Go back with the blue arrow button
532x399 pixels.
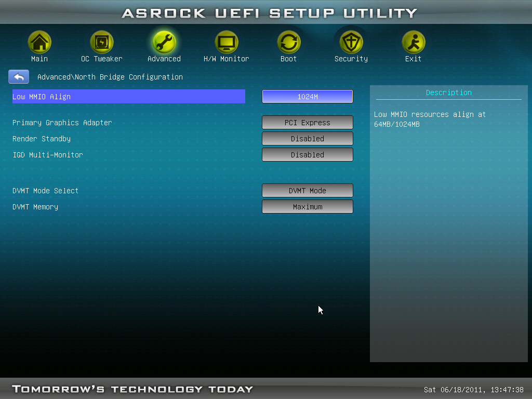point(19,77)
